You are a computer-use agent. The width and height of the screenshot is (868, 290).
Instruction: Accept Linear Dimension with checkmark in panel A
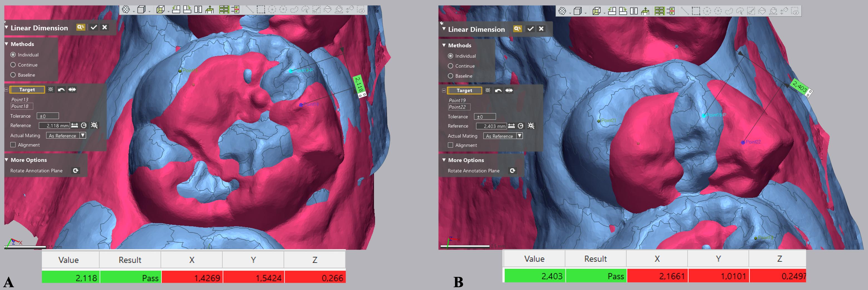tap(94, 27)
